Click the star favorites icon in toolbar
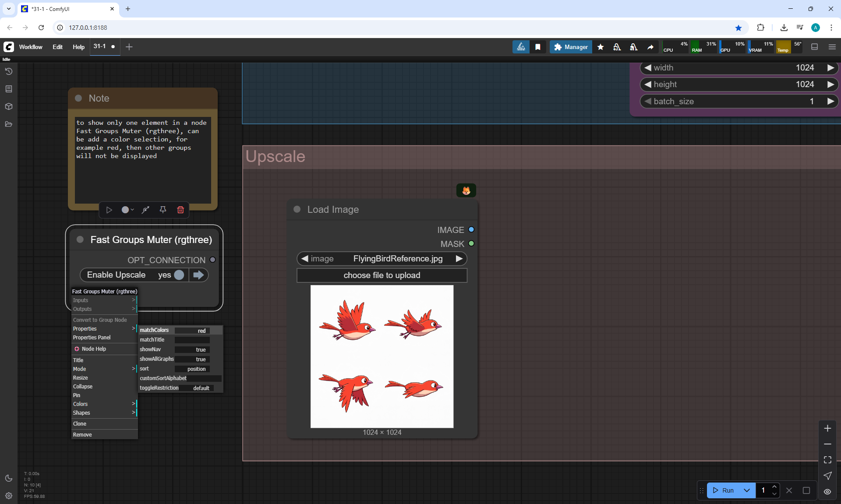Image resolution: width=841 pixels, height=504 pixels. coord(601,47)
